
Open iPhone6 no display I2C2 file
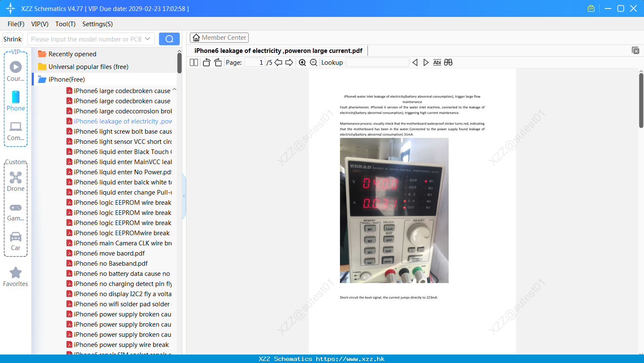(119, 294)
